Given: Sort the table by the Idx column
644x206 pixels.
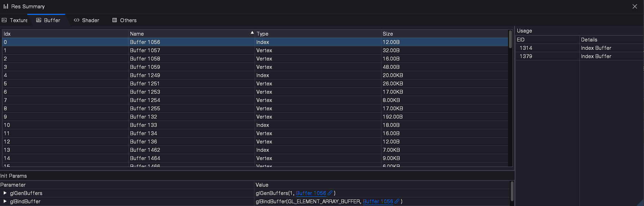Looking at the screenshot, I should coord(65,34).
